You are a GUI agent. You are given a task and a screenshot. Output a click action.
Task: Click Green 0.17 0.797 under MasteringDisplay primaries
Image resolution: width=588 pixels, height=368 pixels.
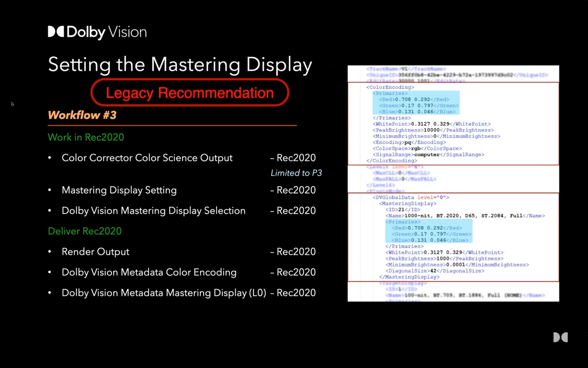point(432,234)
